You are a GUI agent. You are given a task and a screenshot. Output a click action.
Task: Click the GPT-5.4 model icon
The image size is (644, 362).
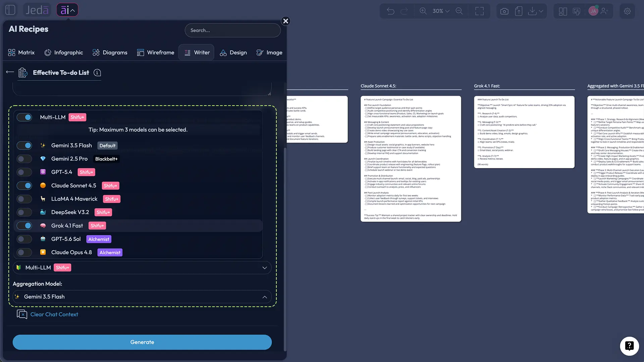[x=43, y=172]
